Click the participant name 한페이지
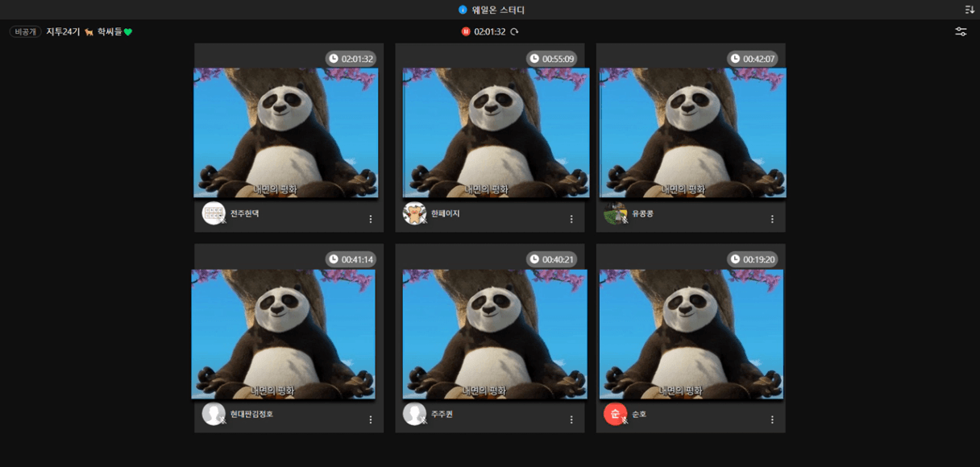This screenshot has width=980, height=467. coord(445,213)
